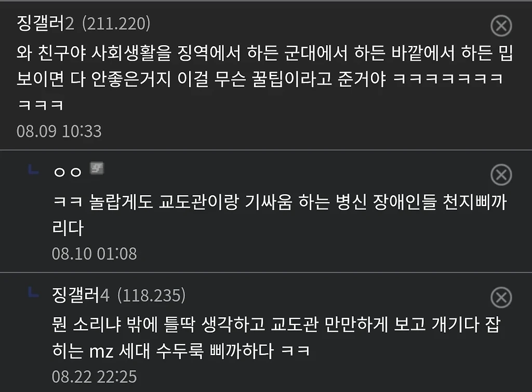532x392 pixels.
Task: Click the timestamp 08.10 01:08
Action: tap(95, 254)
